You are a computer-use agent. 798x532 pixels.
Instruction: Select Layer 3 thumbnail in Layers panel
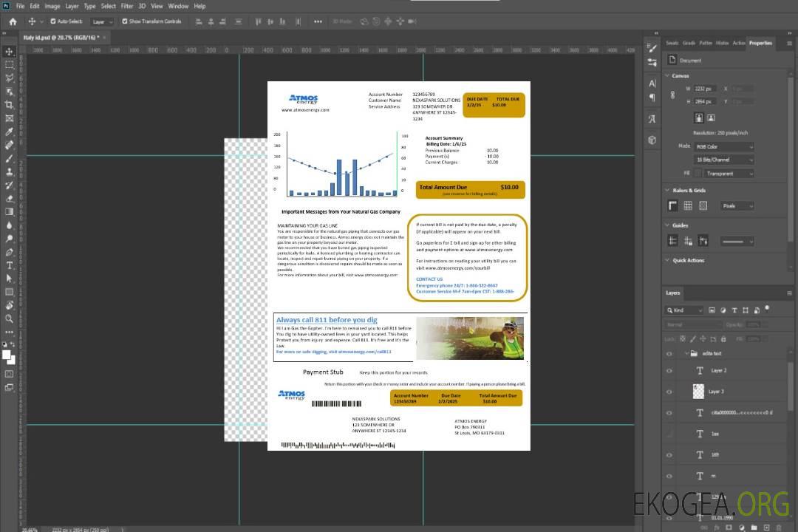[698, 392]
